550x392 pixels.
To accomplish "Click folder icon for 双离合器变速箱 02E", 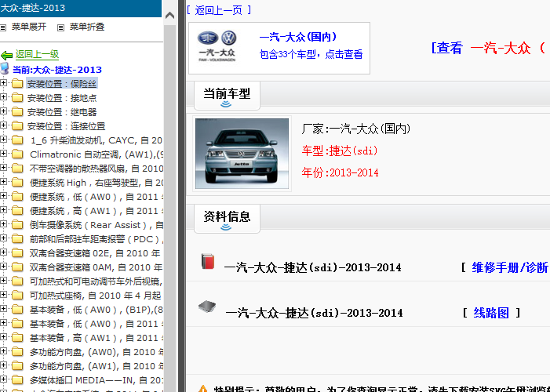I will pos(17,252).
